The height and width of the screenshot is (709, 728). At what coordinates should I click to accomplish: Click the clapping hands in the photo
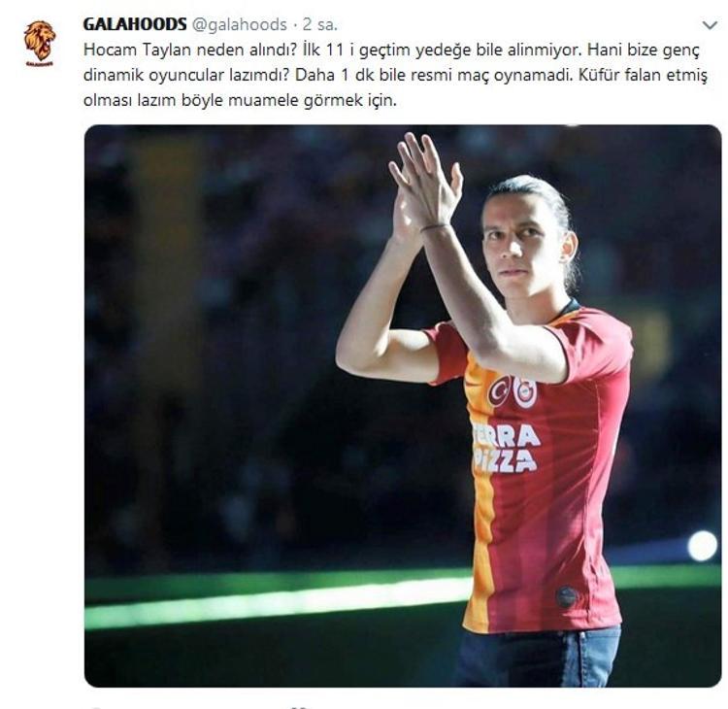click(x=425, y=184)
